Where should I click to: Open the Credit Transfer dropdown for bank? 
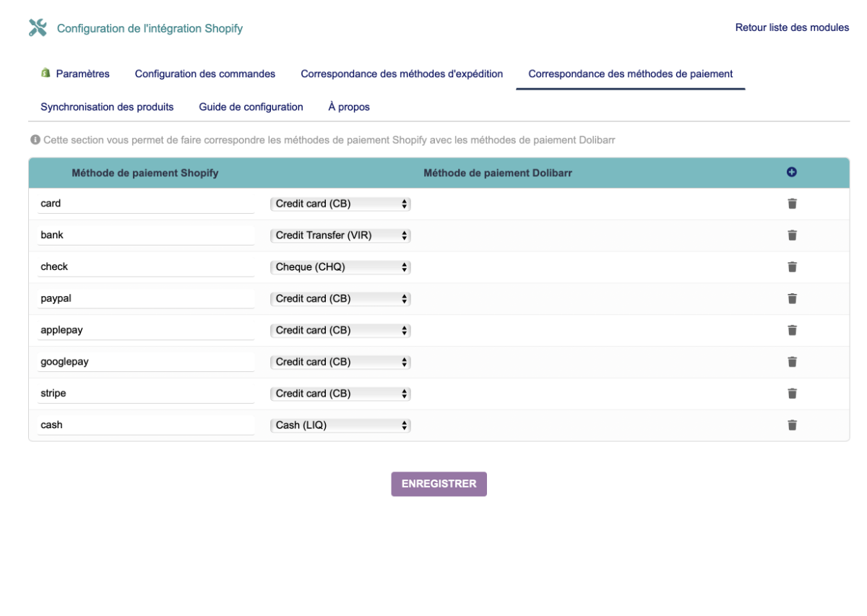(x=340, y=235)
